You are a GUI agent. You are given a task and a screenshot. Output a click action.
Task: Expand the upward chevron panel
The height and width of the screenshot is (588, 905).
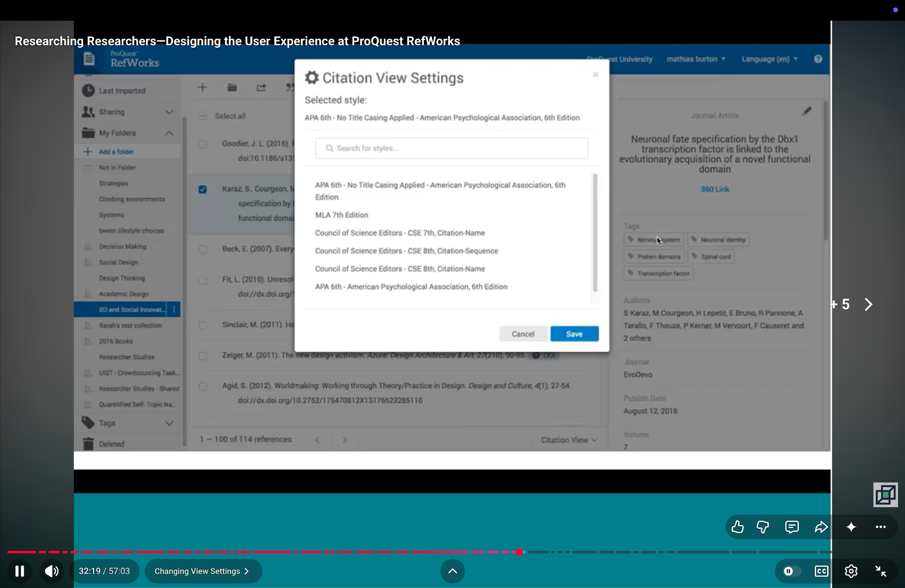(452, 571)
